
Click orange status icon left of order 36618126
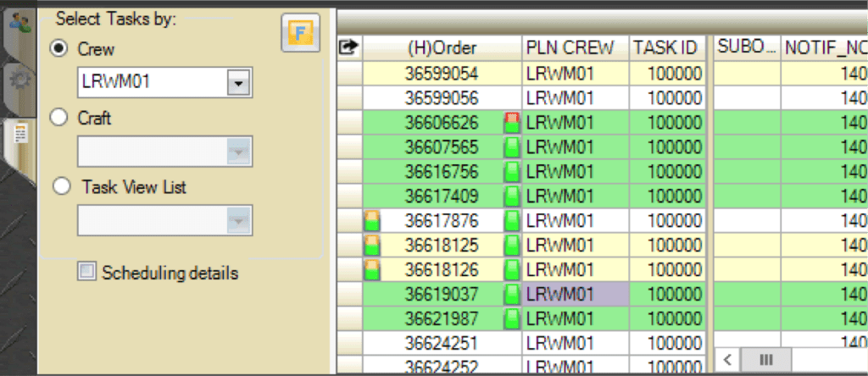(370, 270)
